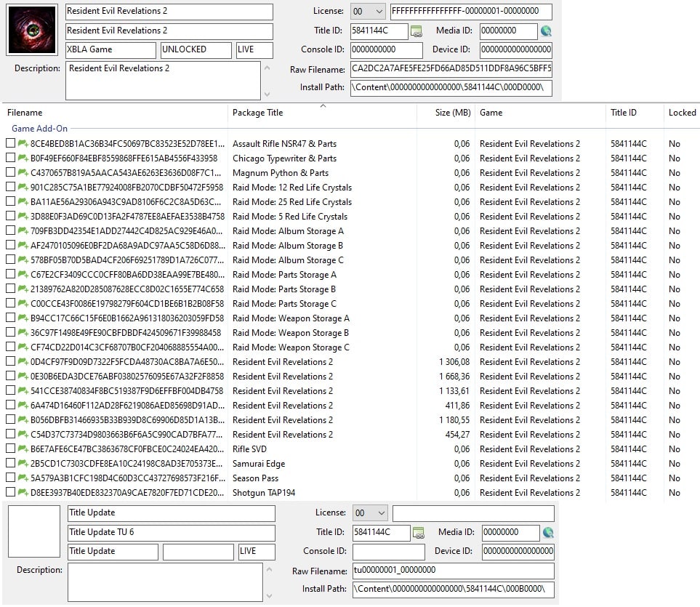Click the tu00000001_00000000 Raw Filename field

point(454,571)
